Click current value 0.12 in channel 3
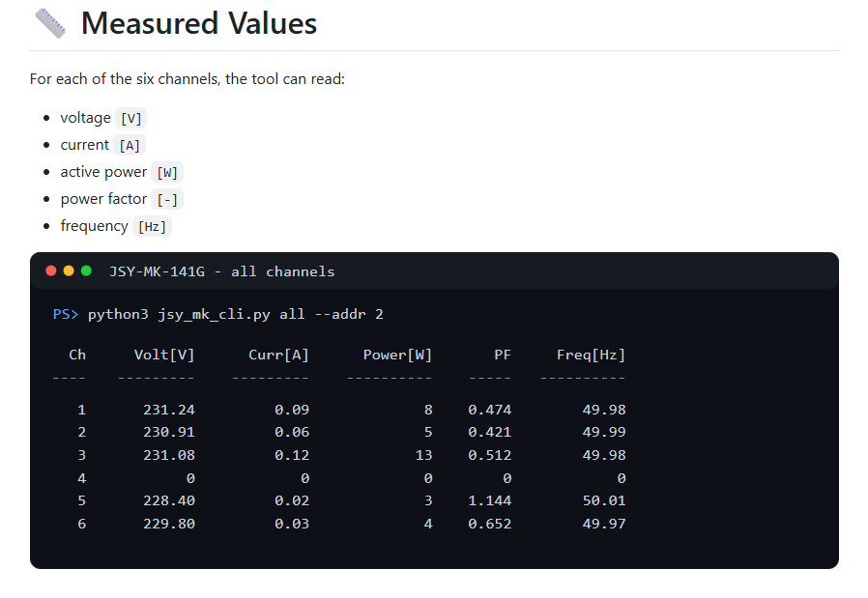868x598 pixels. 292,455
